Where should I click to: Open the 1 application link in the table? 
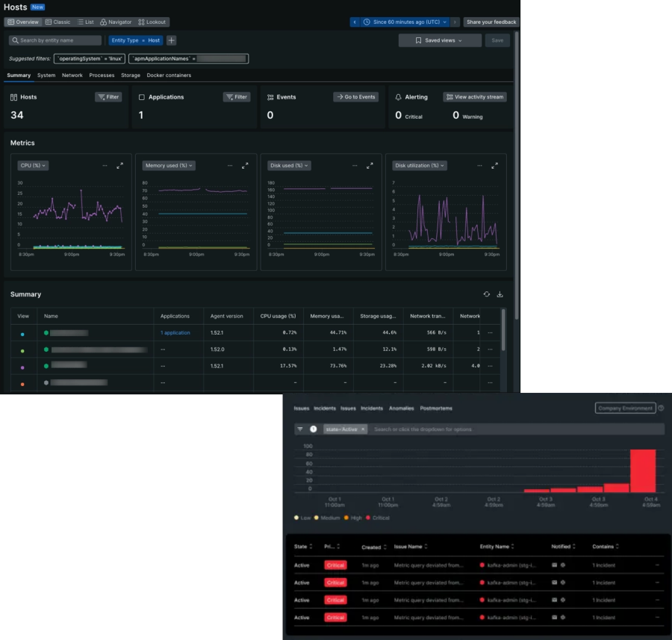pos(175,333)
